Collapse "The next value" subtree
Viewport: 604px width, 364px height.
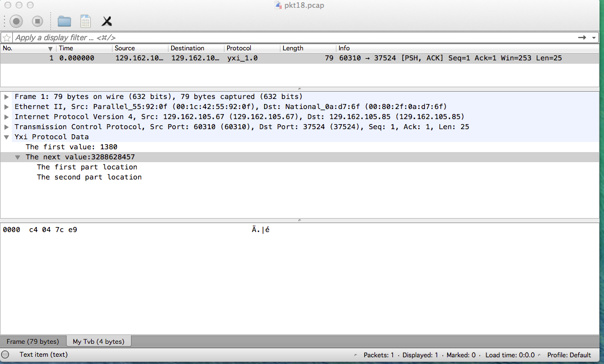pyautogui.click(x=18, y=157)
